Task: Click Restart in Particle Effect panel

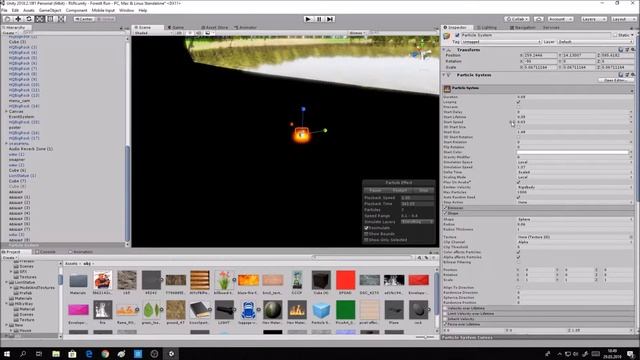Action: point(400,190)
